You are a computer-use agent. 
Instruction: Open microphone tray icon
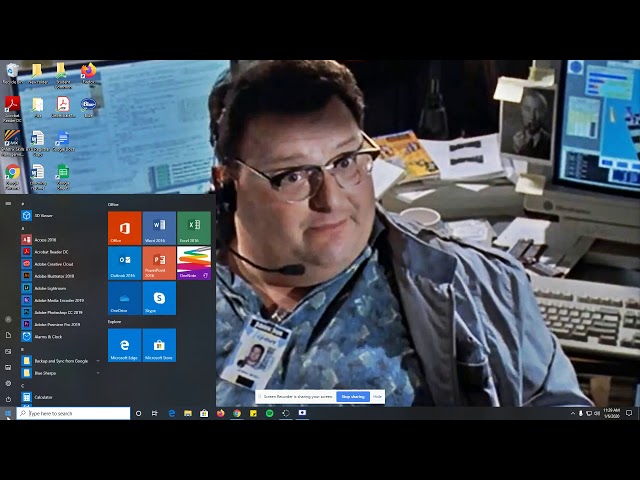pos(581,413)
